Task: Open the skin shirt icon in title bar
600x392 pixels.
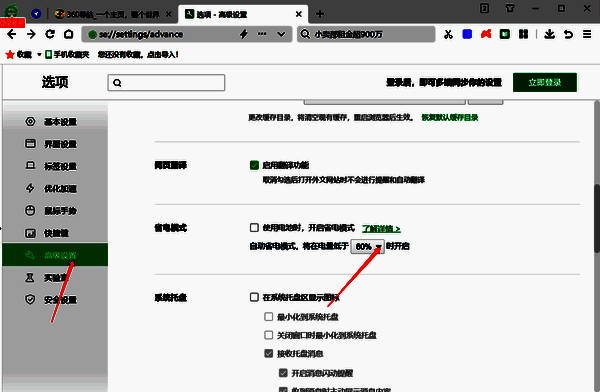Action: [510, 8]
